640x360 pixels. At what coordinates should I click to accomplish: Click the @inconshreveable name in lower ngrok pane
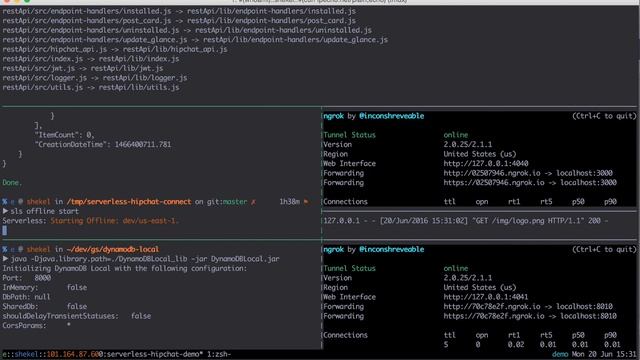pos(391,249)
